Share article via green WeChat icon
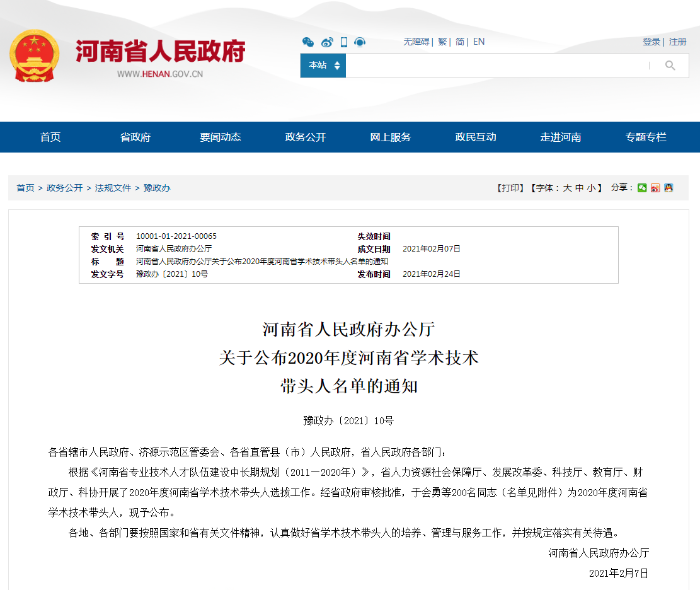700x590 pixels. pos(642,188)
